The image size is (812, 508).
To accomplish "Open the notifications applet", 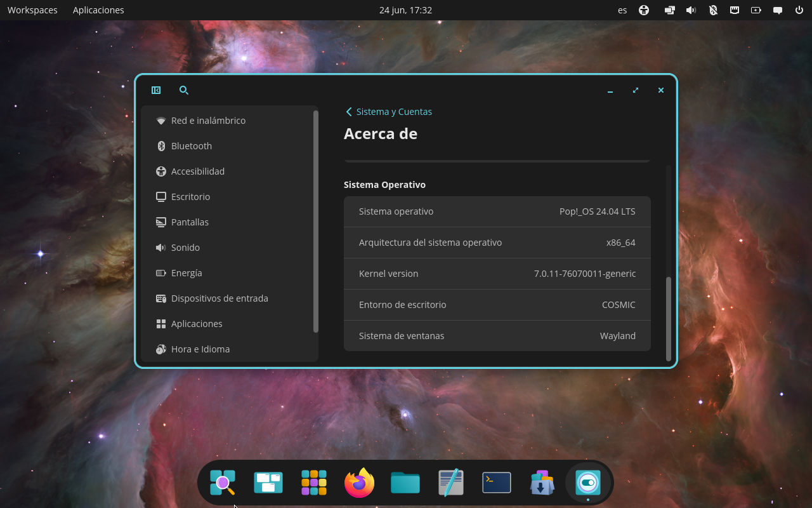I will (x=778, y=10).
